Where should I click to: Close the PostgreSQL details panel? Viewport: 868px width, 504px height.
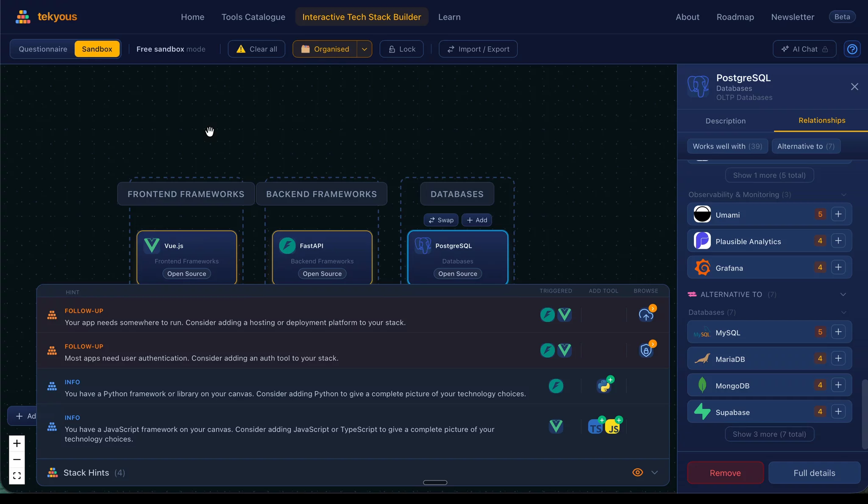click(854, 87)
